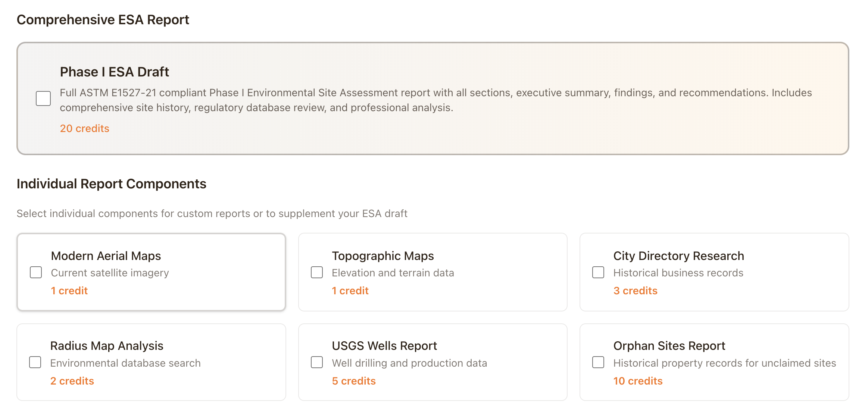Click the 1 credit label for Topographic Maps
The width and height of the screenshot is (868, 417).
coord(350,290)
